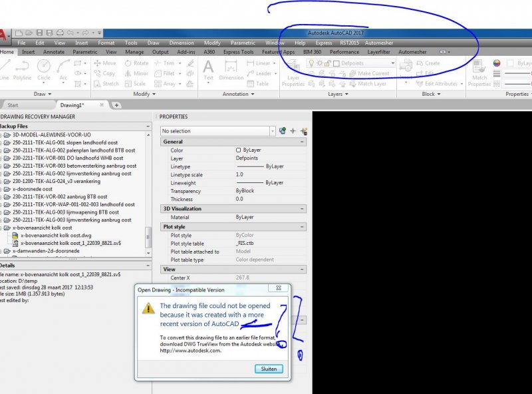The height and width of the screenshot is (394, 532).
Task: Insert a Table from Annotation panel
Action: pos(258,84)
